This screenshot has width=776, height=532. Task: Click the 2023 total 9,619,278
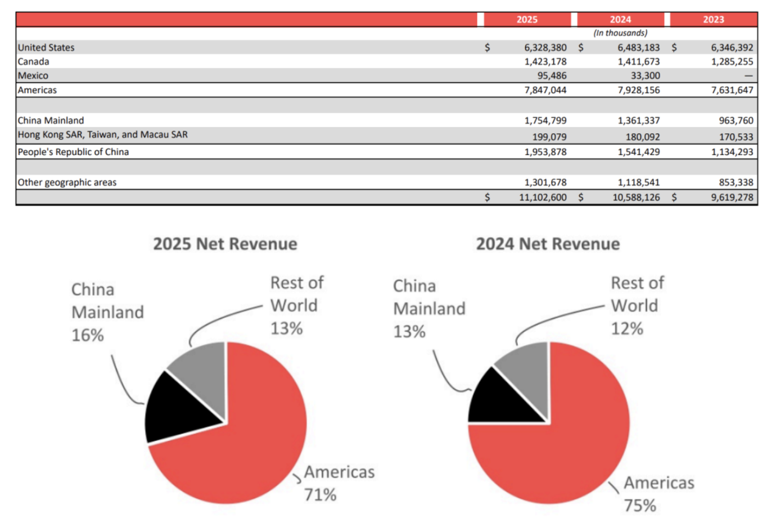pyautogui.click(x=732, y=197)
